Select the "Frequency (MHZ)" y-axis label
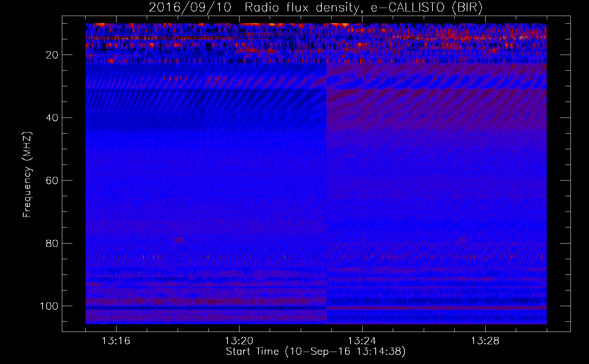The width and height of the screenshot is (589, 364). 28,174
